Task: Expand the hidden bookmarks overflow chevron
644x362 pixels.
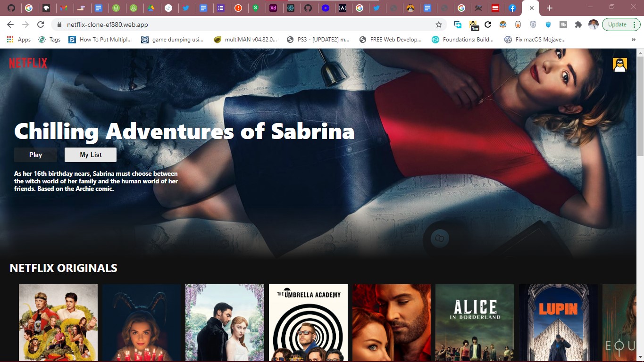Action: tap(633, 40)
